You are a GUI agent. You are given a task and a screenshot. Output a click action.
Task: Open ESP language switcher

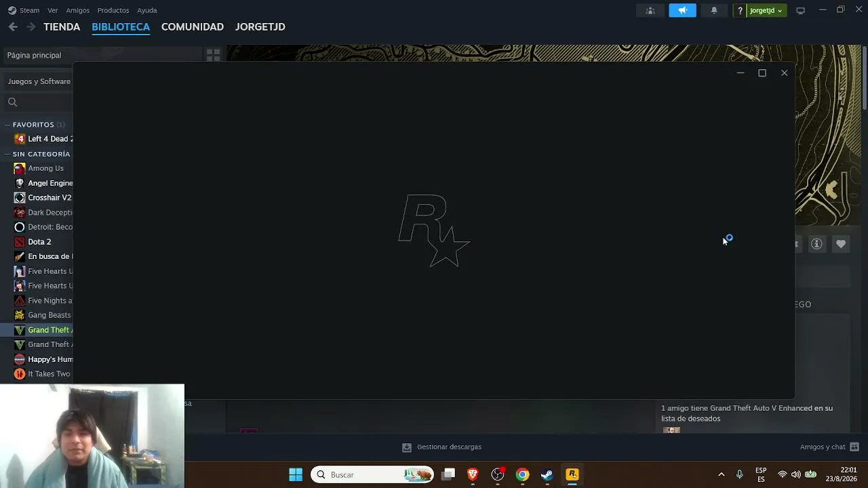point(761,474)
